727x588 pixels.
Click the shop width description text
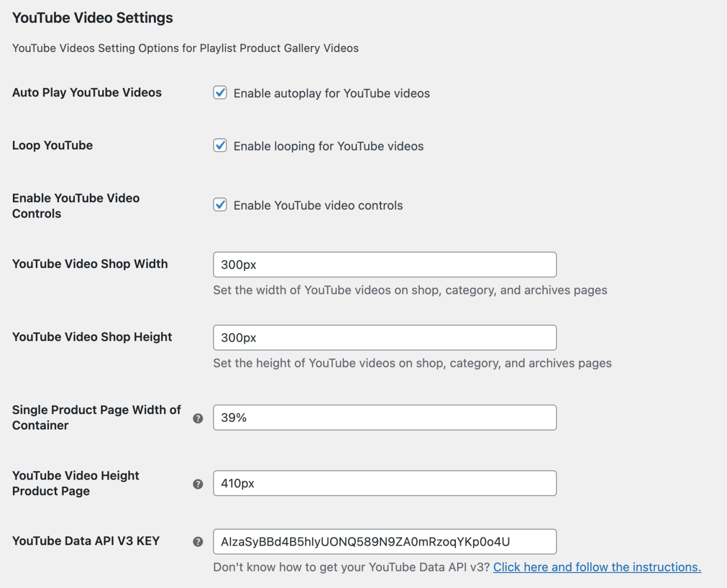pyautogui.click(x=410, y=290)
